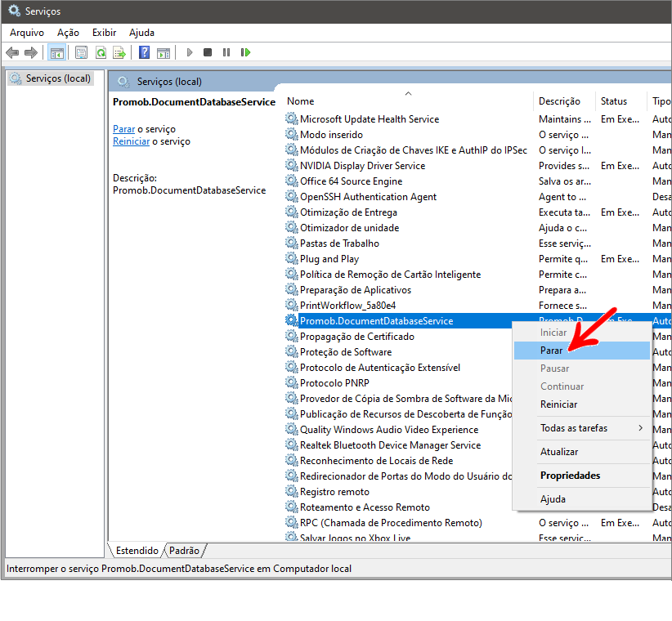Click the Refresh toolbar icon
Image resolution: width=672 pixels, height=621 pixels.
pyautogui.click(x=101, y=52)
